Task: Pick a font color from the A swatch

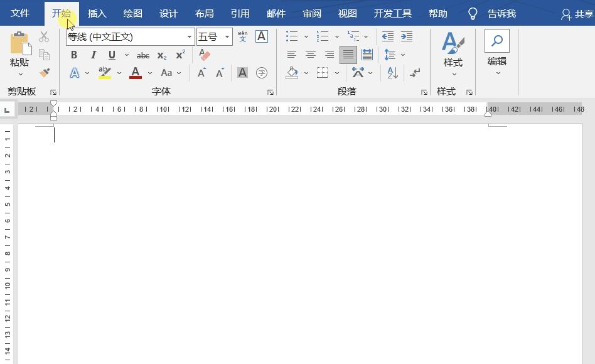Action: 135,73
